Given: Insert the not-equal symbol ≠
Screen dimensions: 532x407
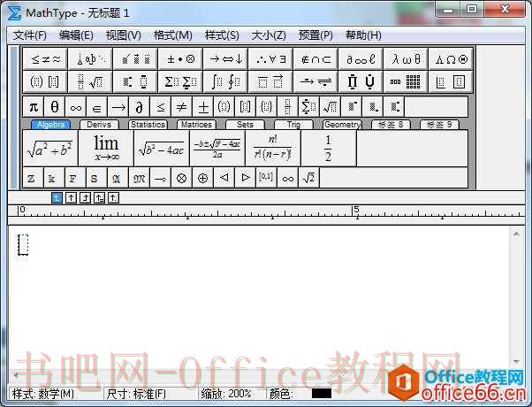Looking at the screenshot, I should point(181,107).
